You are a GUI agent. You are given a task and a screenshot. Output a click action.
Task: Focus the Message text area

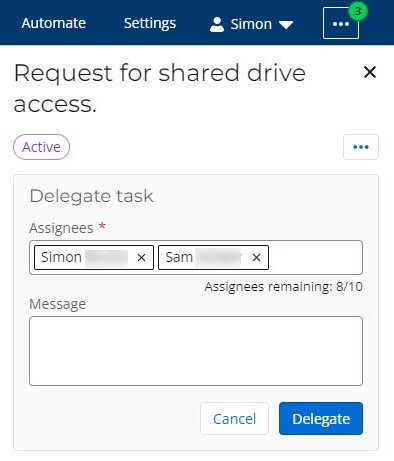[196, 351]
